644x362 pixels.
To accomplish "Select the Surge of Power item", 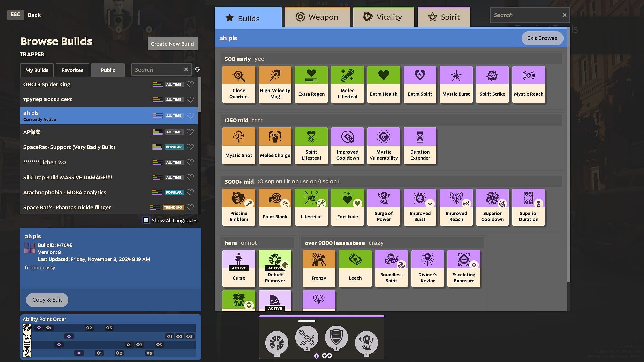I will pos(383,207).
